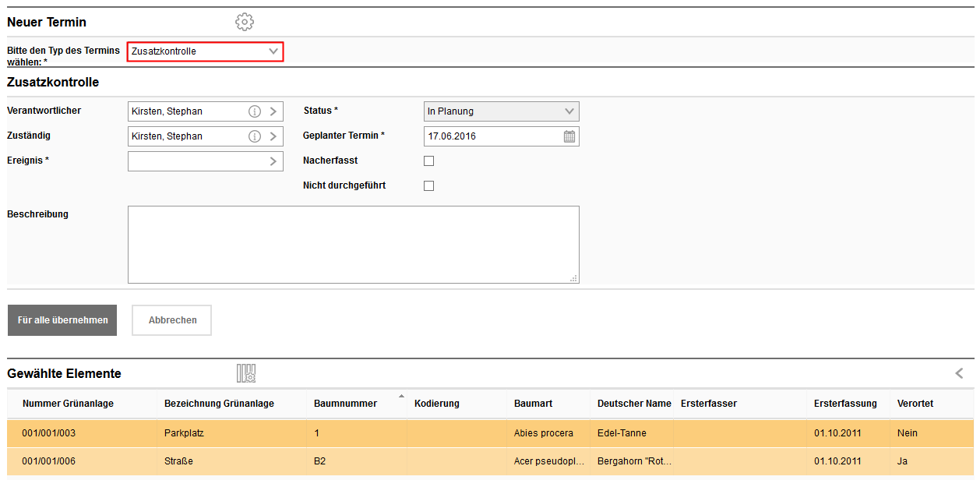This screenshot has width=980, height=480.
Task: Click arrow to select Zuständig person
Action: coord(273,136)
